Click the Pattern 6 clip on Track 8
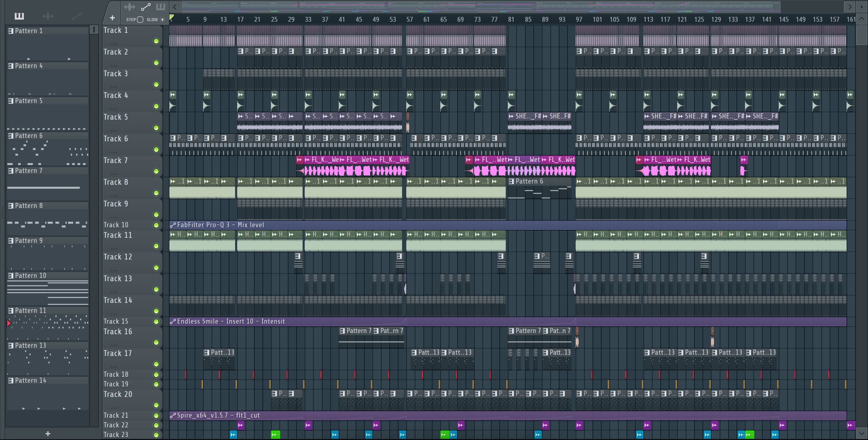Screen dimensions: 868x440 click(539, 188)
